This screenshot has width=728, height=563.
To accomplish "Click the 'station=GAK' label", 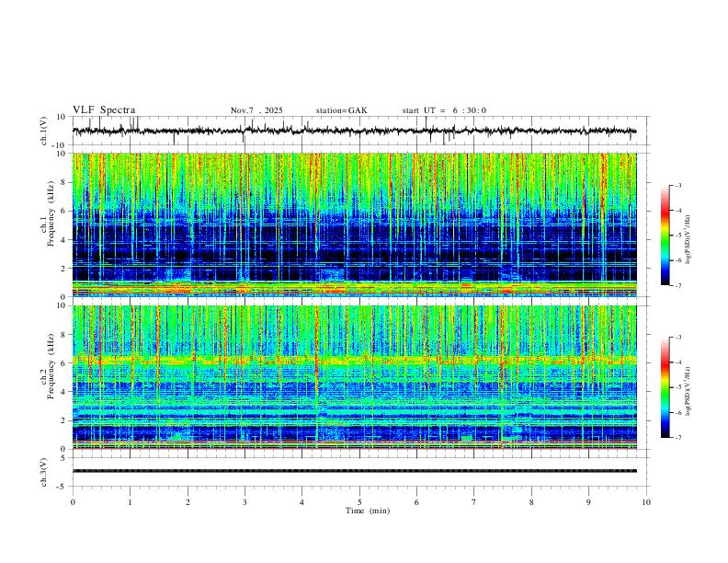I will pyautogui.click(x=342, y=110).
